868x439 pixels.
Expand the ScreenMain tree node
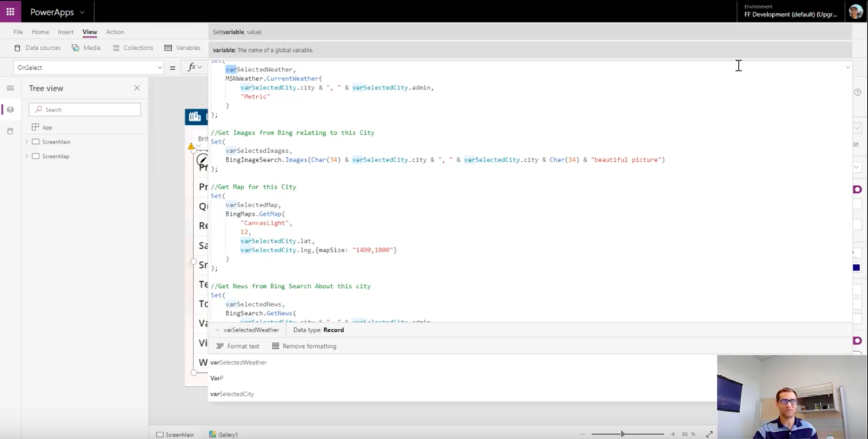click(x=27, y=142)
